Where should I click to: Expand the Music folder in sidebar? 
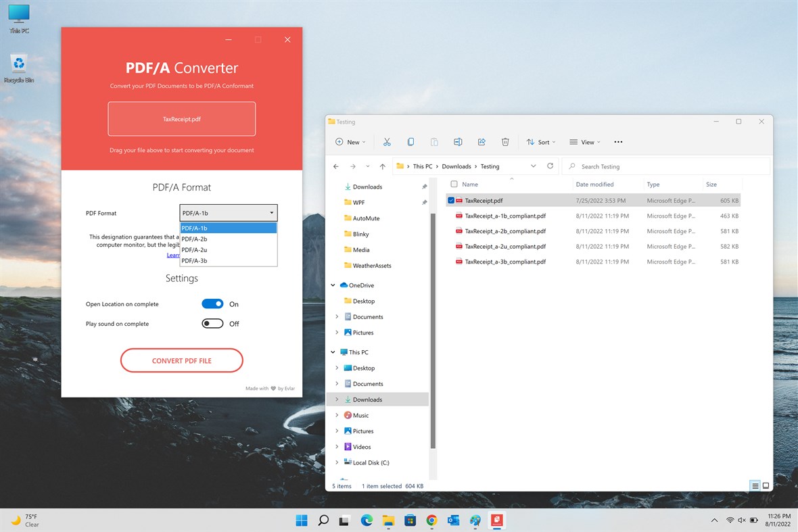[x=337, y=414]
